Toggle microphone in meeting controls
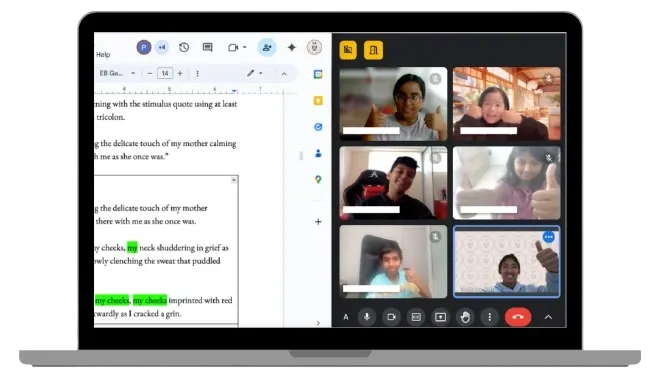The height and width of the screenshot is (378, 660). pos(367,317)
